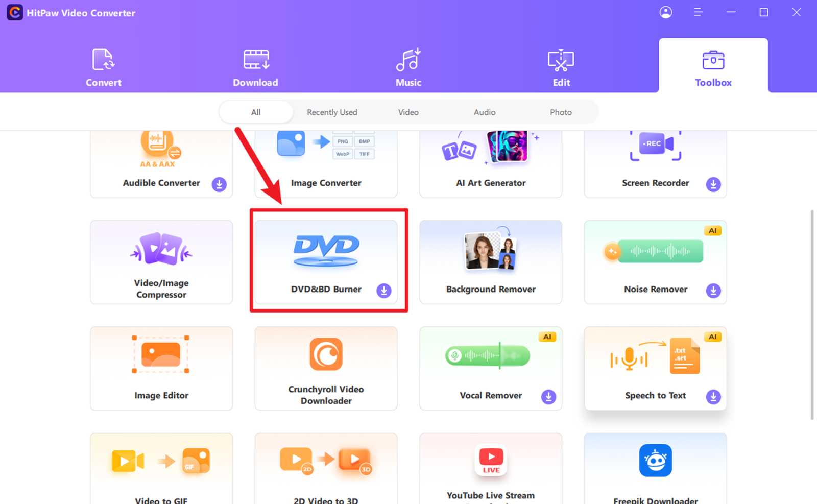Click the user account icon
The width and height of the screenshot is (817, 504).
[666, 12]
